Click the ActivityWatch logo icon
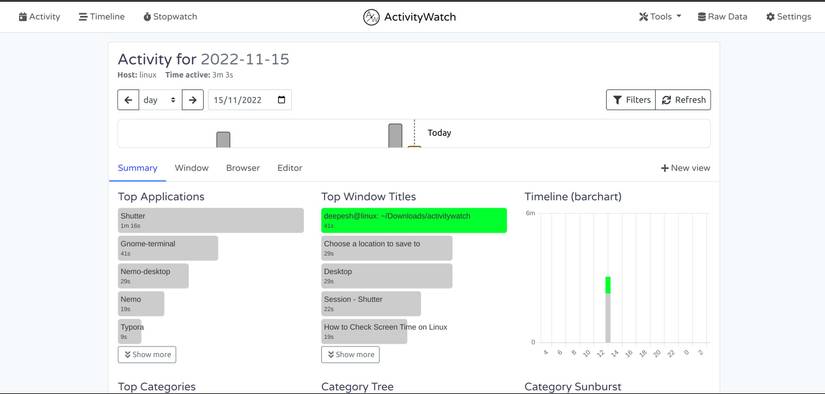 point(371,17)
